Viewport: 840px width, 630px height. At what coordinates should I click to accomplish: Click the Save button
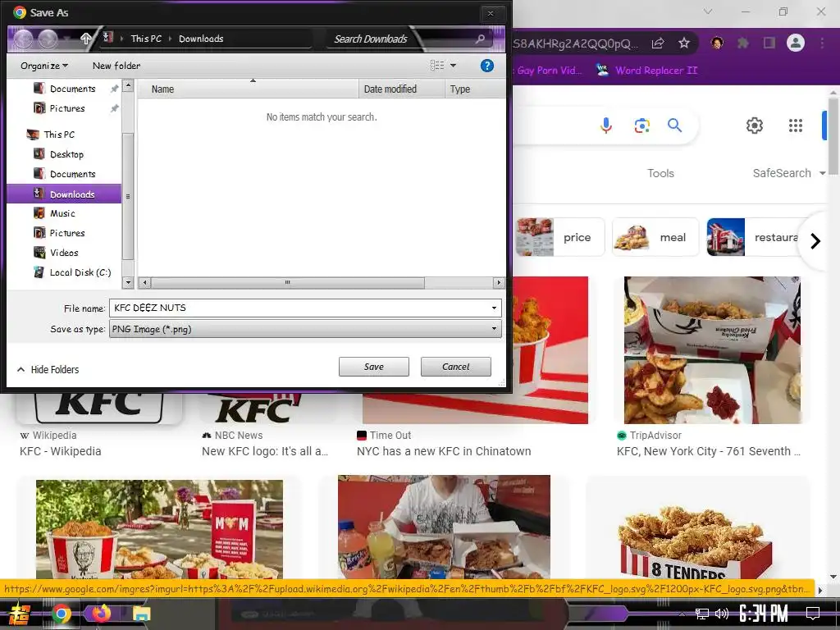tap(374, 367)
